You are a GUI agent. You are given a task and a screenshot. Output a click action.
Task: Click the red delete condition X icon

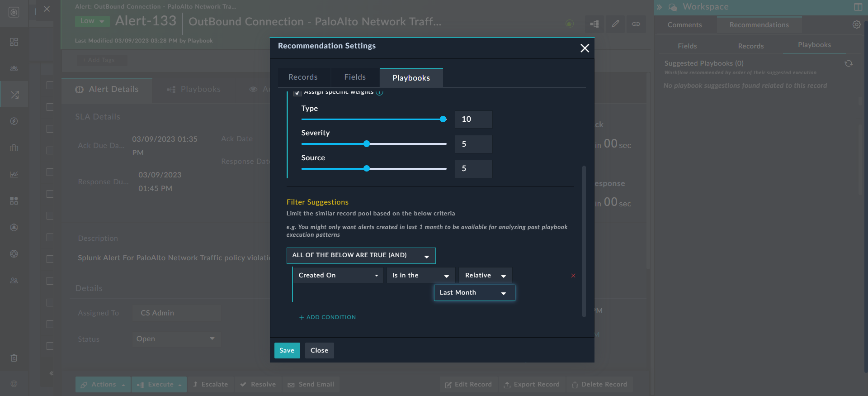[573, 276]
